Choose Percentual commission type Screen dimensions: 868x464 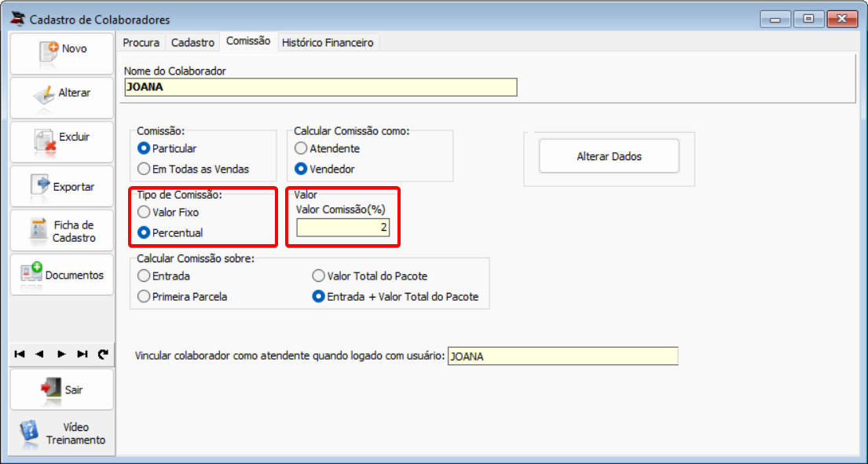coord(170,232)
